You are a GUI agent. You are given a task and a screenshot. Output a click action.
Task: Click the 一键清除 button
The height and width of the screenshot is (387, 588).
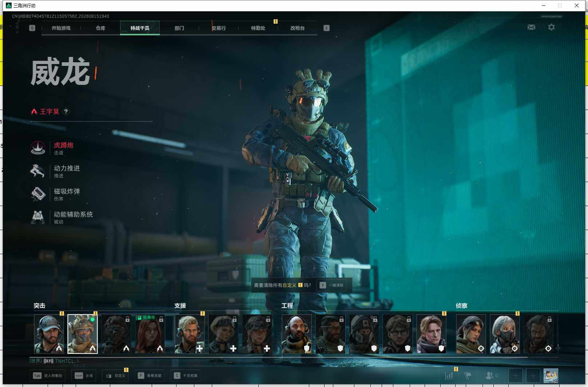click(331, 285)
